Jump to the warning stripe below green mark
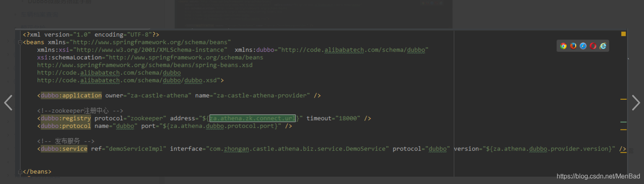Viewport: 644px width, 184px height. (x=623, y=129)
